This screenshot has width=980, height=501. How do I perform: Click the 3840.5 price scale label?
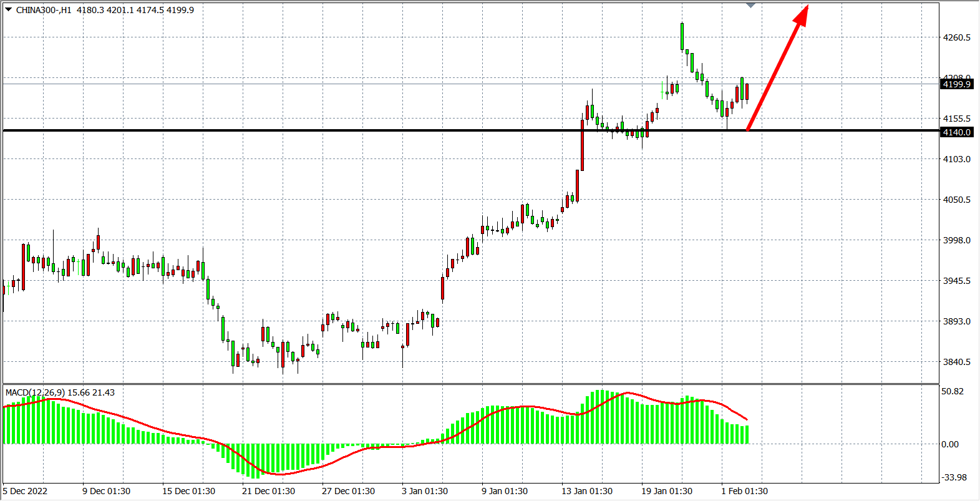956,362
